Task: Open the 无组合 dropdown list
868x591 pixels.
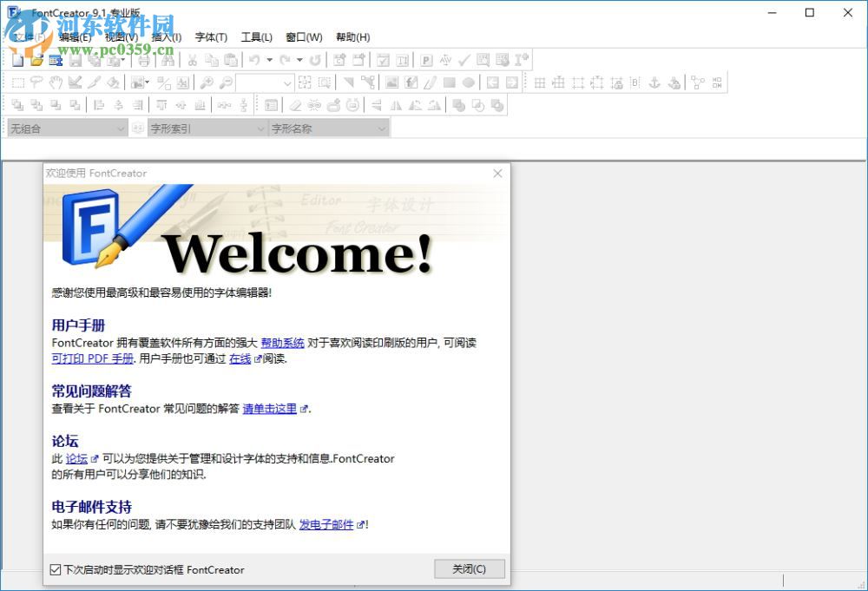Action: pos(122,128)
